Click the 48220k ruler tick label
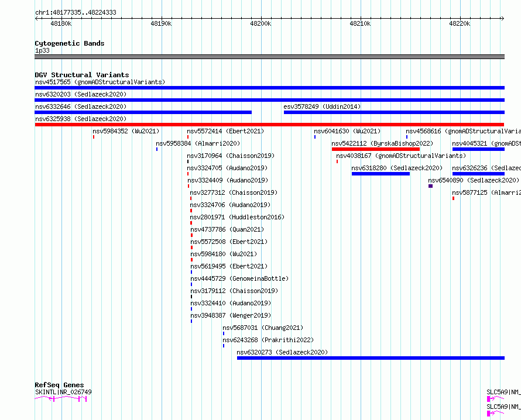Image resolution: width=521 pixels, height=420 pixels. 460,23
